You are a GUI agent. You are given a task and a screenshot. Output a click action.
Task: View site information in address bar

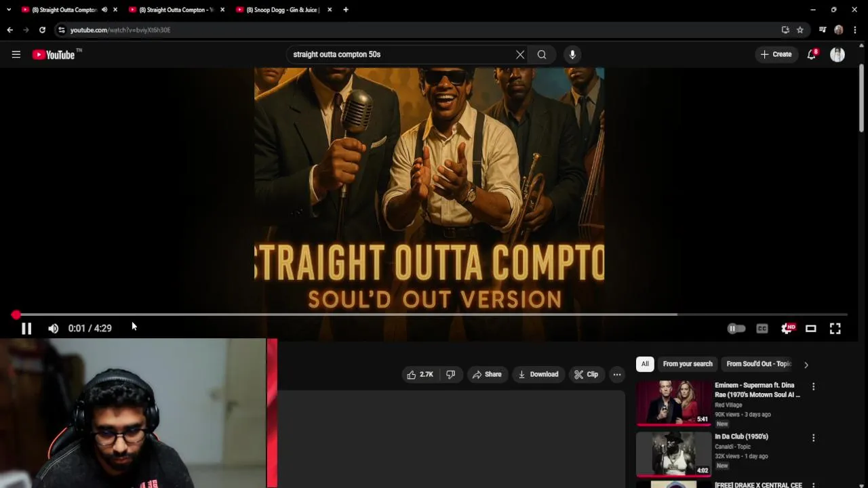tap(61, 30)
